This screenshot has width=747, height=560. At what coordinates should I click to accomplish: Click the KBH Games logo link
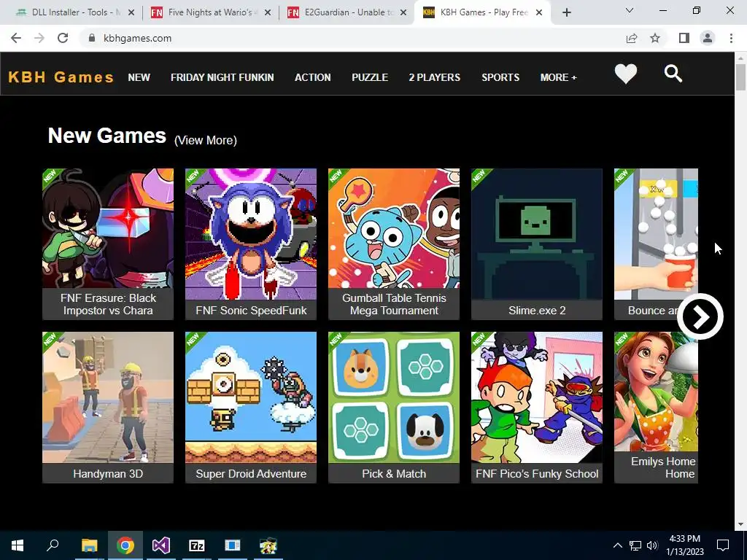[x=61, y=77]
